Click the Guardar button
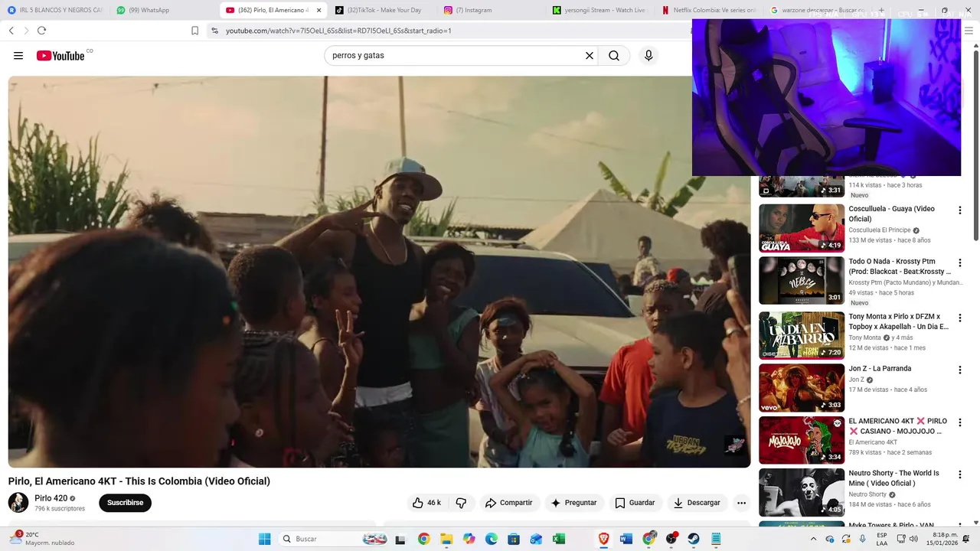980x551 pixels. 635,503
